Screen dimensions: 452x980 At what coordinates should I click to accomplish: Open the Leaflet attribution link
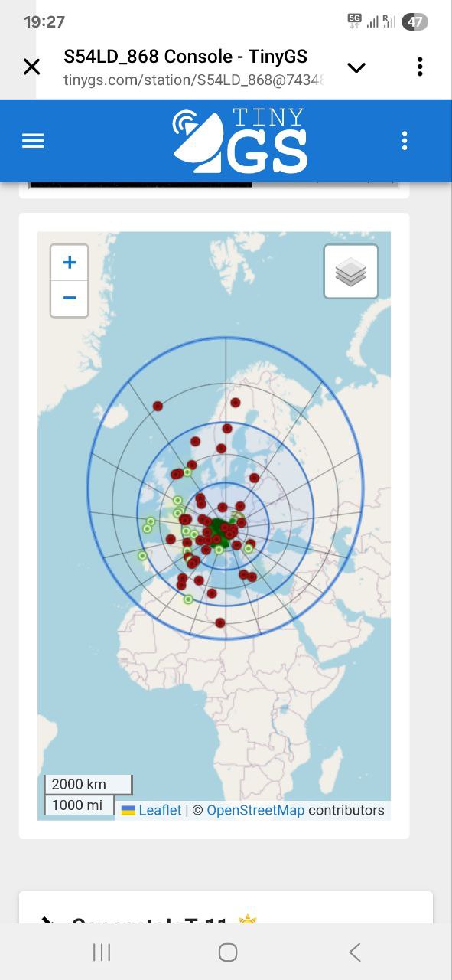(160, 810)
